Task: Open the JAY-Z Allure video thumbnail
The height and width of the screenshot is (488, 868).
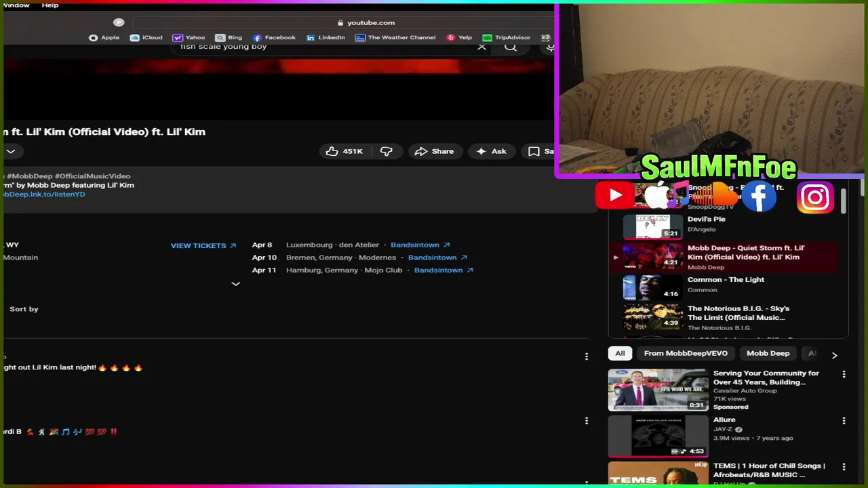Action: pyautogui.click(x=658, y=436)
